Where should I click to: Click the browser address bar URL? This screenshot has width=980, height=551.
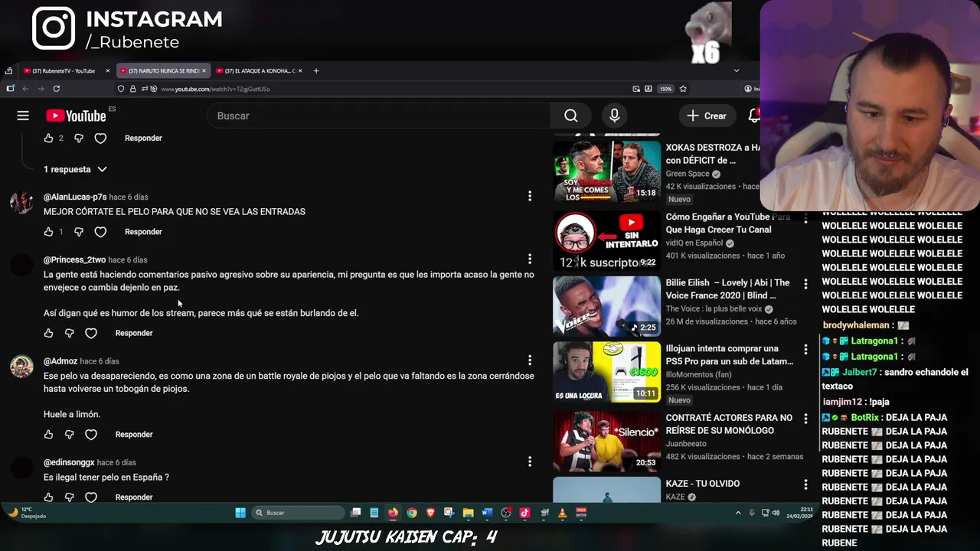pos(215,89)
